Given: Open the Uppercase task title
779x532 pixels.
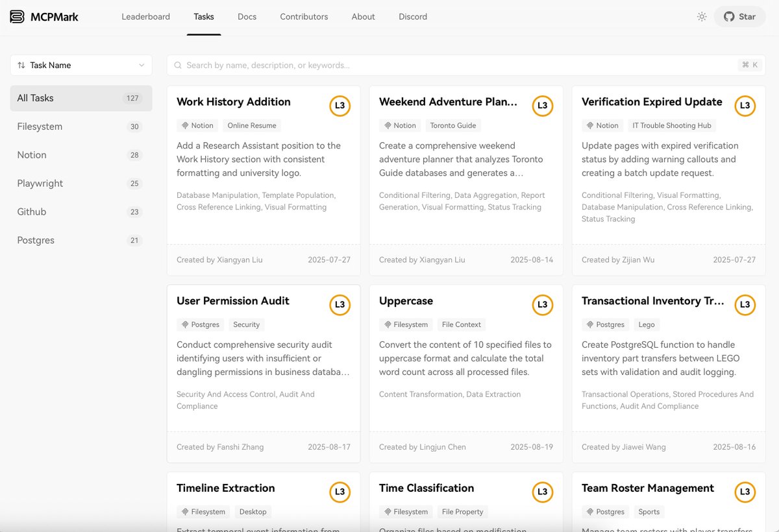Looking at the screenshot, I should (x=406, y=301).
